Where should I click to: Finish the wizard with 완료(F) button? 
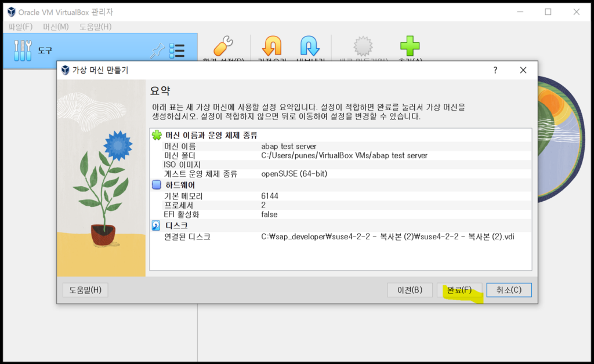459,290
